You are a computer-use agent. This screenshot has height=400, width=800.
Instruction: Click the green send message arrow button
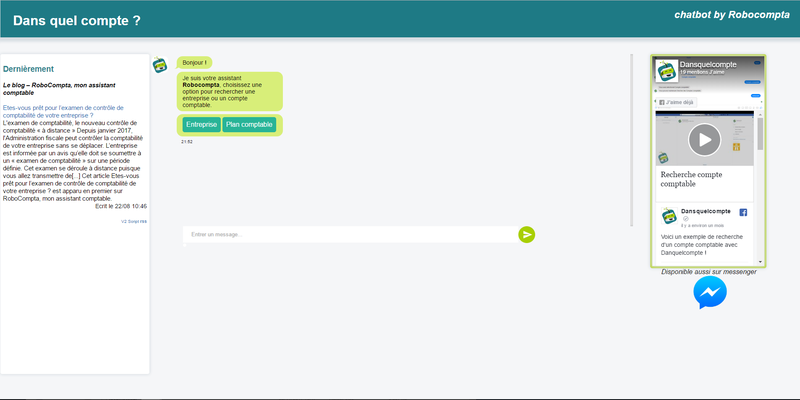(527, 234)
